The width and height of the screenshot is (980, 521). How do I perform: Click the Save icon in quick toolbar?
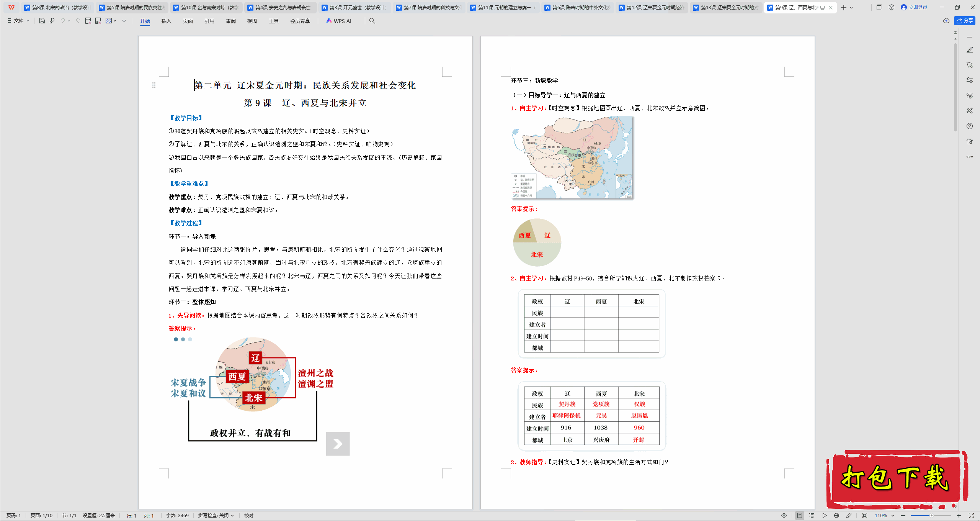42,21
